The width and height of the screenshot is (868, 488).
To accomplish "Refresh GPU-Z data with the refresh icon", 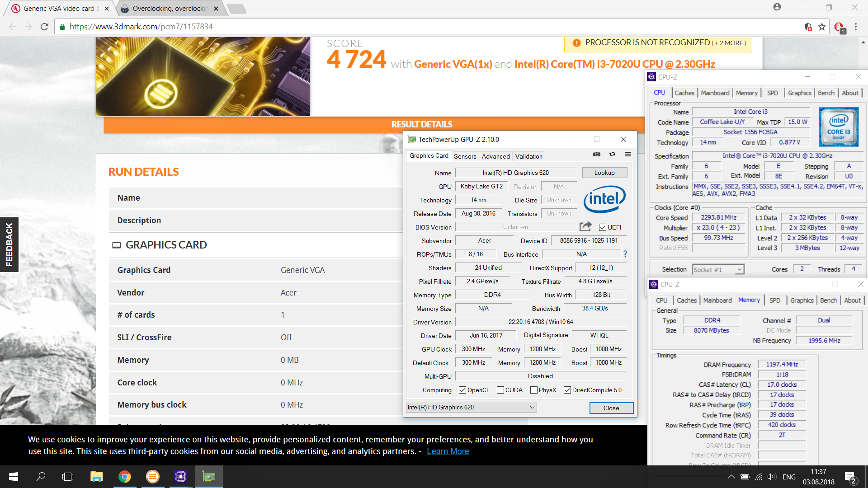I will [x=612, y=154].
